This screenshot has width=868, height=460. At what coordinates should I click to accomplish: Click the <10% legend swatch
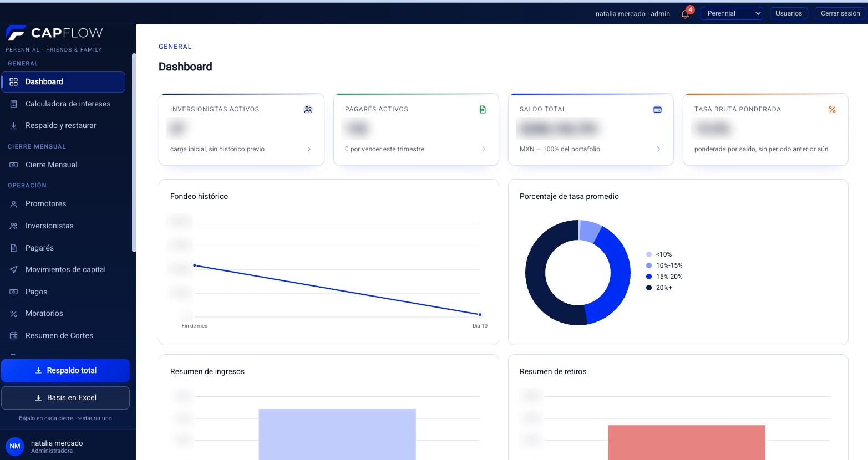[649, 254]
